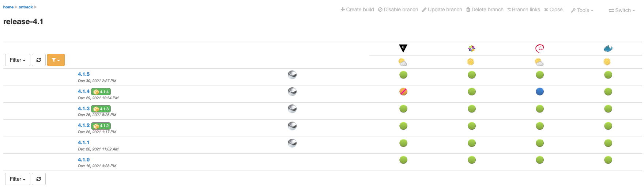Disable branch using the toolbar command
This screenshot has width=644, height=191.
[x=398, y=10]
